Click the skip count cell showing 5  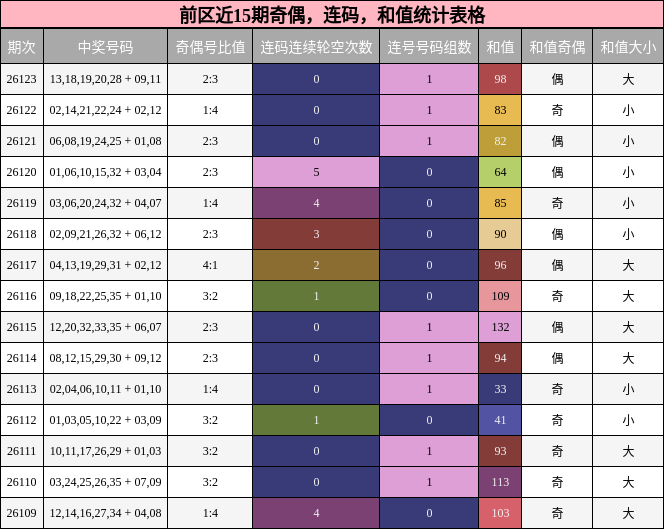click(316, 172)
